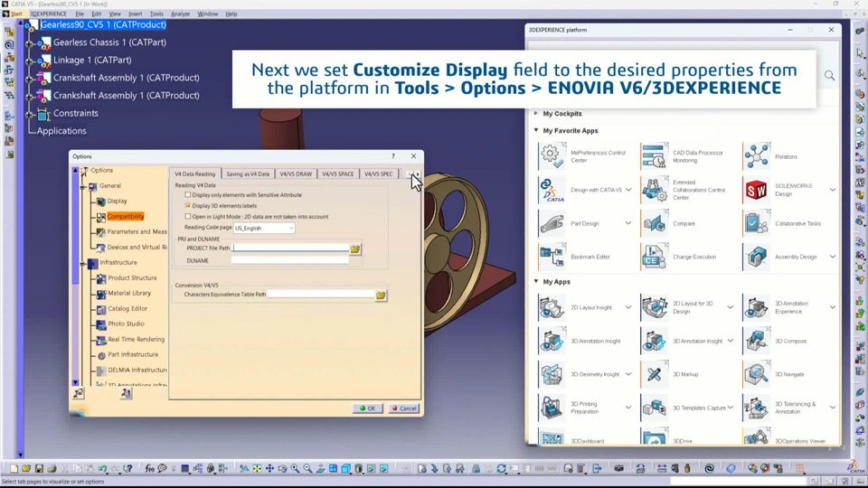Click Zoom Out magnifier icon

click(x=307, y=469)
